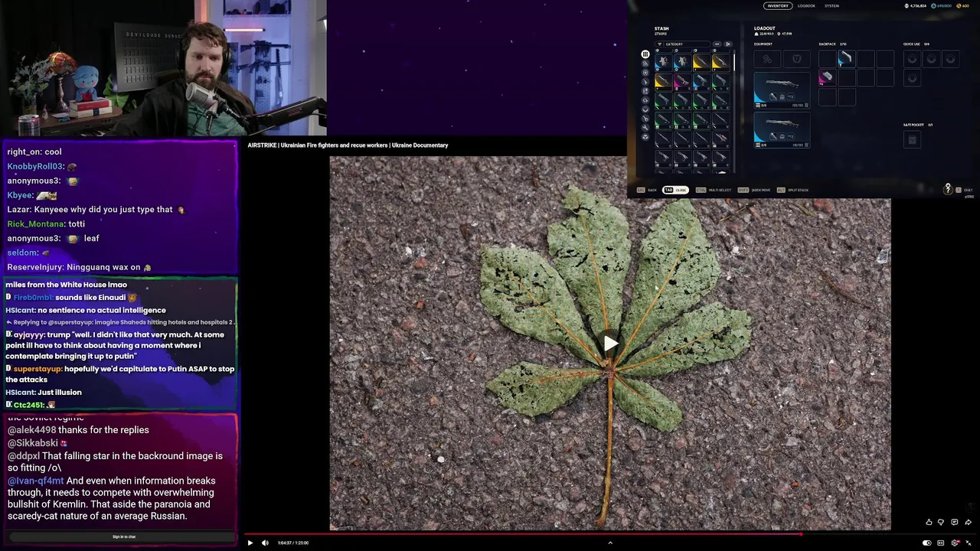Mute the video volume speaker icon
The height and width of the screenshot is (551, 980).
coord(265,543)
